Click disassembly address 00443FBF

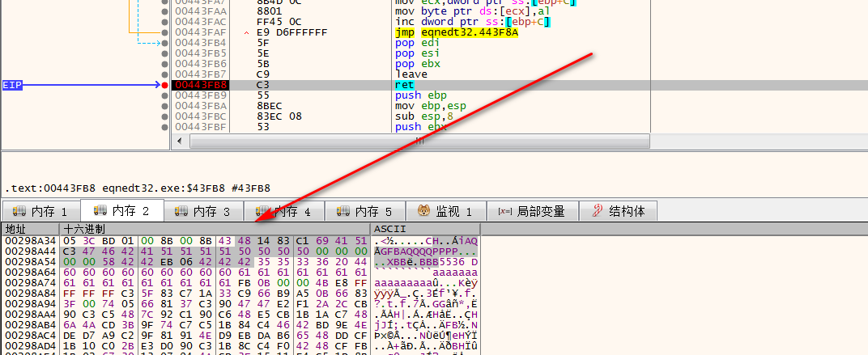(x=200, y=127)
